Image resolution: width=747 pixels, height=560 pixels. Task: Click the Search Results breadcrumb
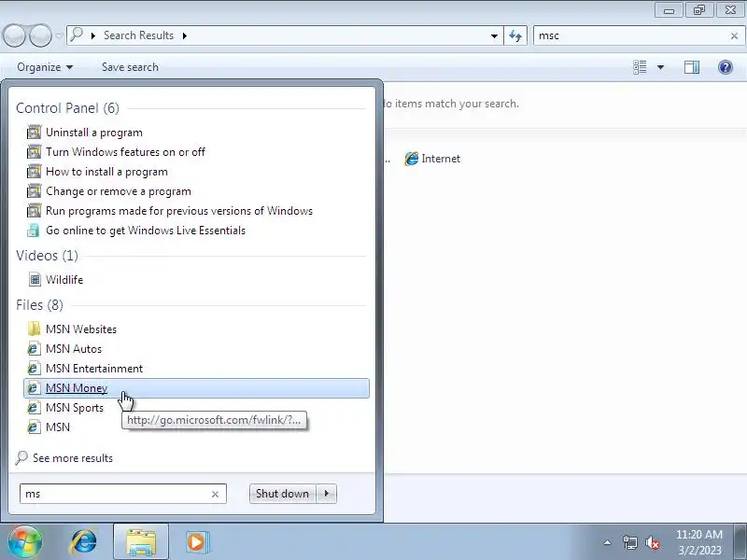click(x=138, y=35)
